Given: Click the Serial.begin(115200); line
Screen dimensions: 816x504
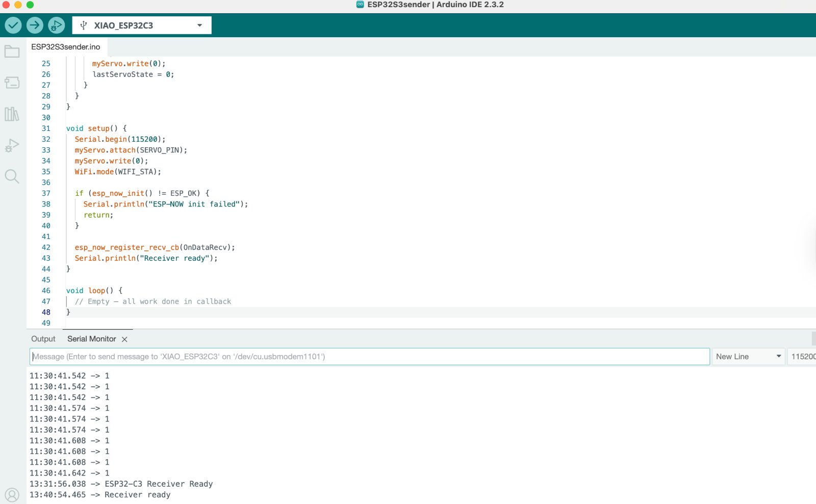Looking at the screenshot, I should click(120, 139).
